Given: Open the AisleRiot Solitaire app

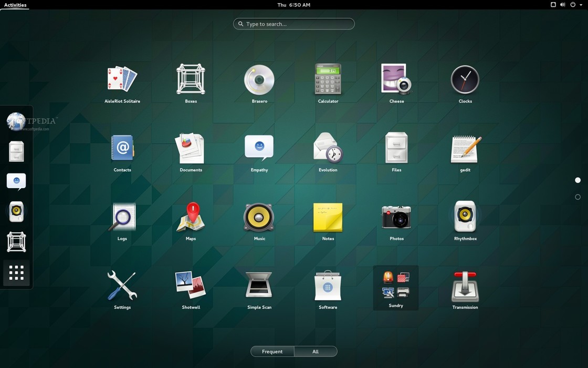Looking at the screenshot, I should coord(122,84).
